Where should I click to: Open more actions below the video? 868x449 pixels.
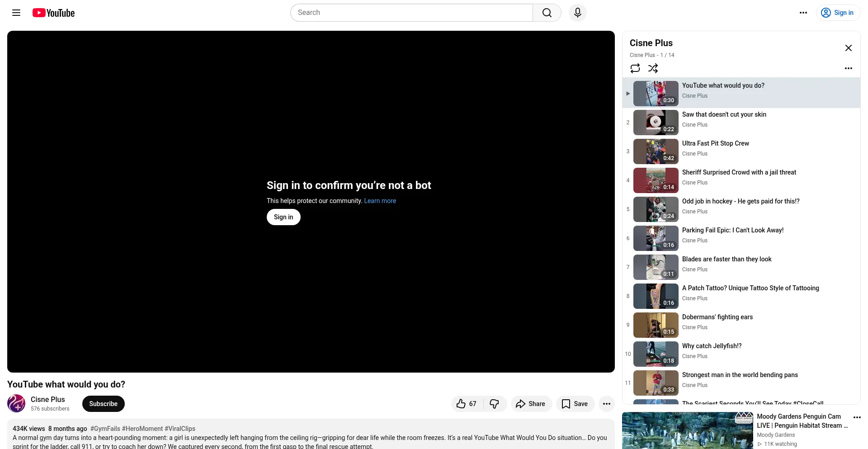click(x=607, y=404)
